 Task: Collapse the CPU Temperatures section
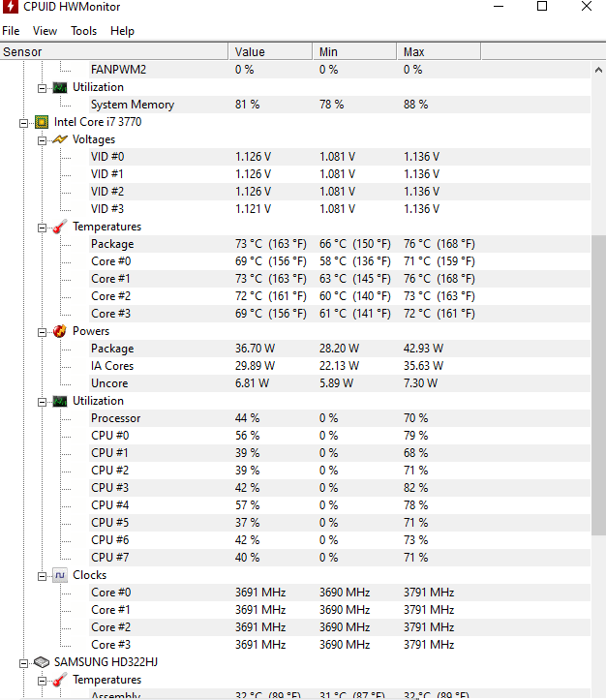pos(42,228)
